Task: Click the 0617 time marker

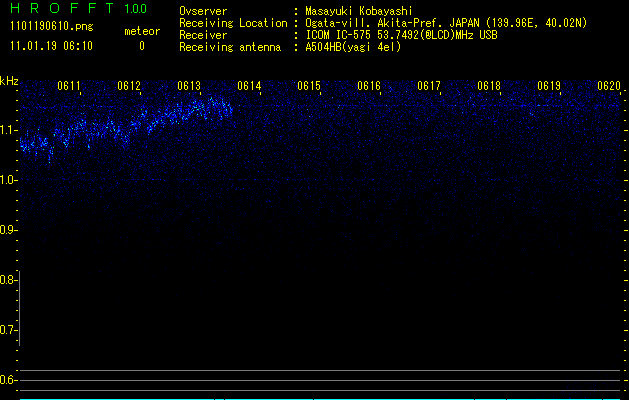Action: 428,86
